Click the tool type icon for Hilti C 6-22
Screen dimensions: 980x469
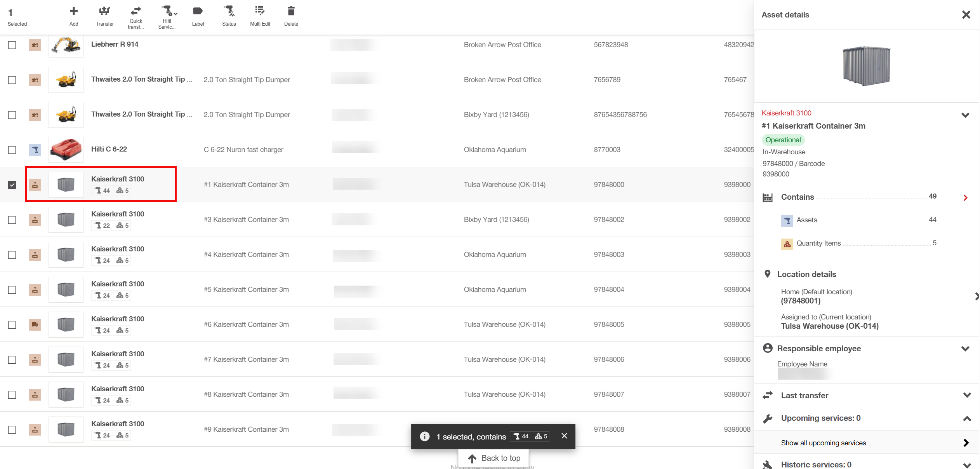point(35,150)
